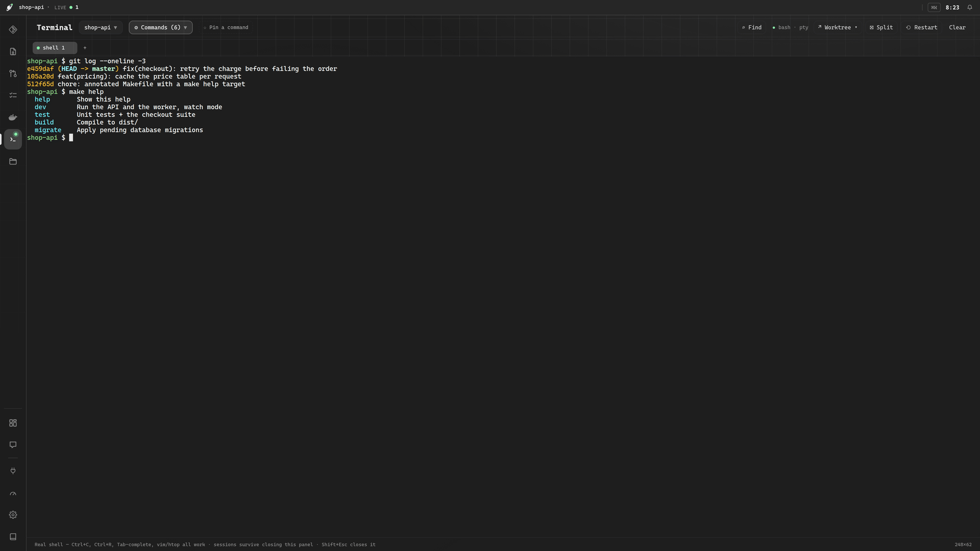Click the 'Real shell' hint in status bar
Image resolution: width=980 pixels, height=551 pixels.
(x=205, y=544)
